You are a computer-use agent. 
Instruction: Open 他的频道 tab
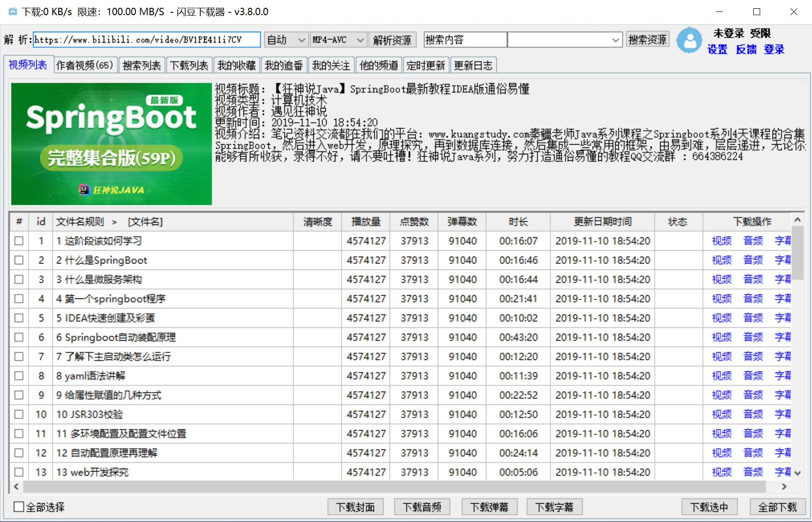[x=378, y=65]
